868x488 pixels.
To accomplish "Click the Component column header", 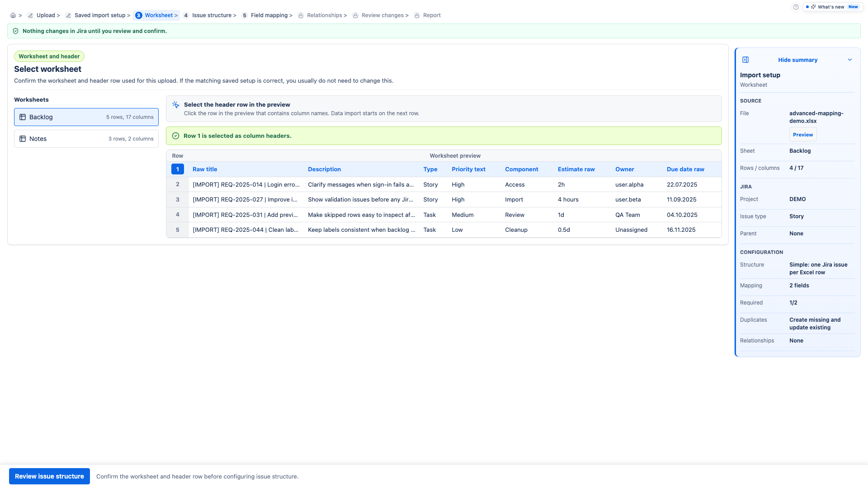I will point(521,169).
